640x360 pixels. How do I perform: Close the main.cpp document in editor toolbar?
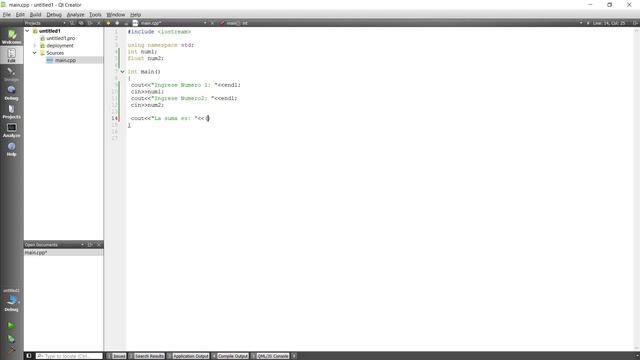pos(212,23)
